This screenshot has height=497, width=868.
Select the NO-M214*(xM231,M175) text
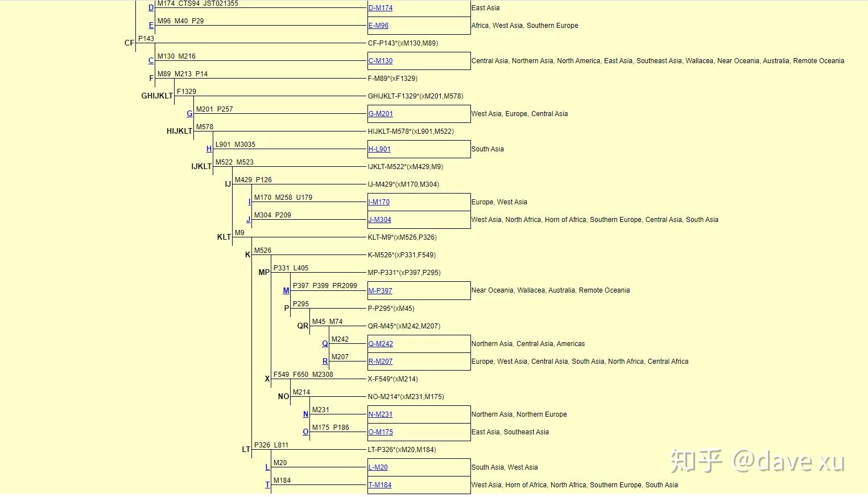click(406, 397)
